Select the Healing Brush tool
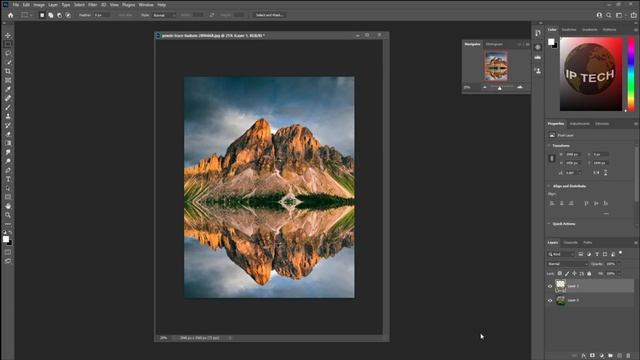Image resolution: width=640 pixels, height=360 pixels. pyautogui.click(x=8, y=98)
